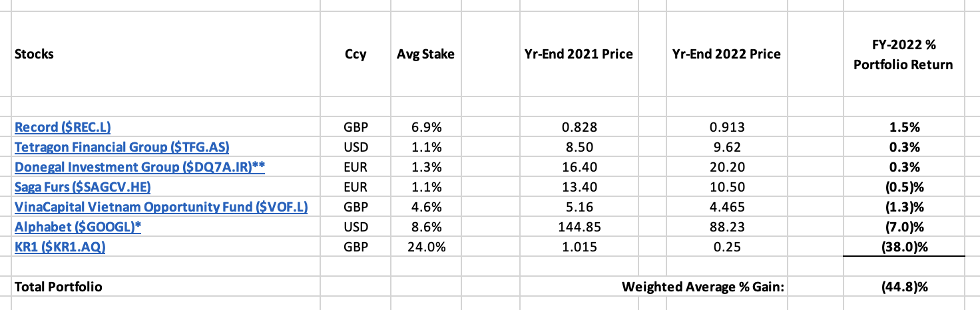The height and width of the screenshot is (310, 980).
Task: Select Record's 0.913 year-end 2022 price
Action: click(726, 126)
